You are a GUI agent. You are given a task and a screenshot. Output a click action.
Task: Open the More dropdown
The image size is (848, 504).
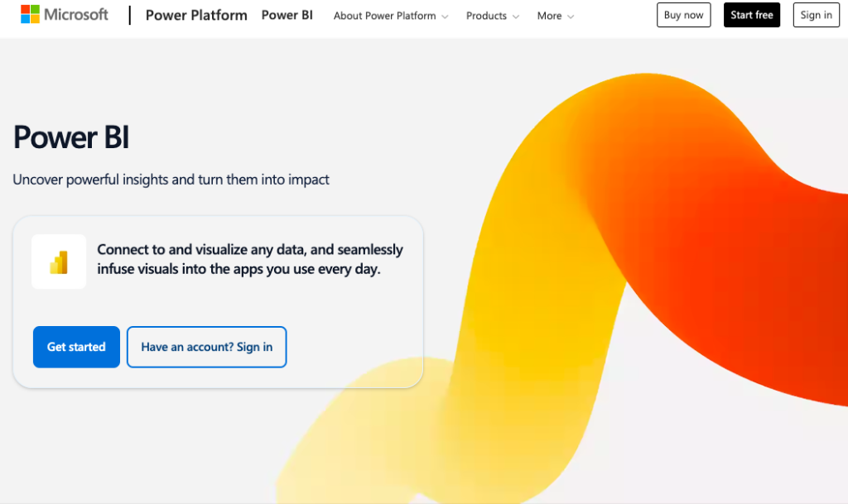[549, 16]
